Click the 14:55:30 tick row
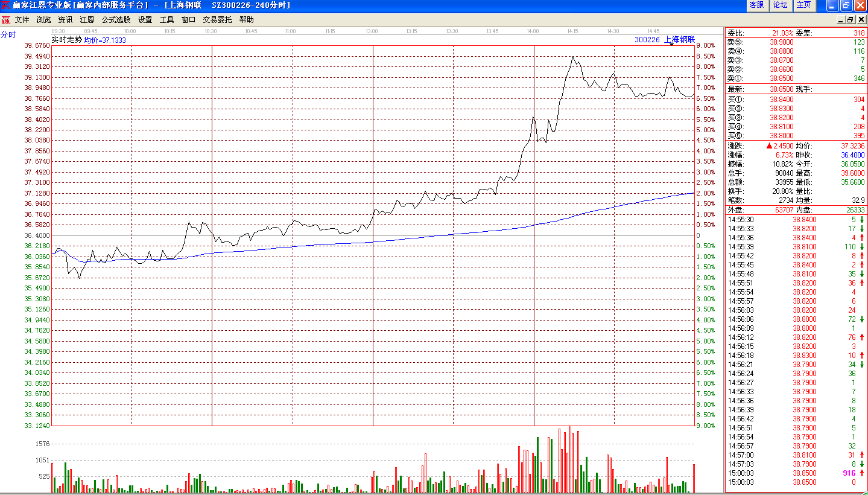Screen dimensions: 868x495 coord(796,220)
